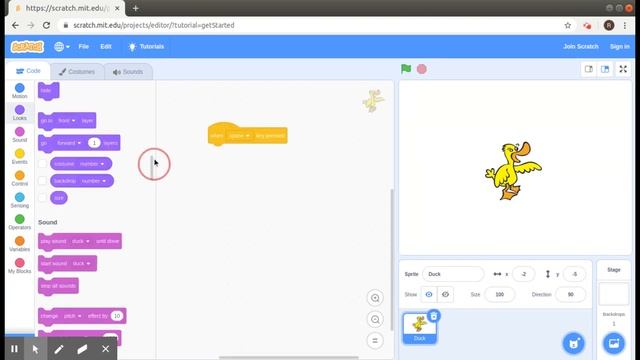Toggle size reporter checkbox
This screenshot has height=360, width=640.
pyautogui.click(x=42, y=198)
